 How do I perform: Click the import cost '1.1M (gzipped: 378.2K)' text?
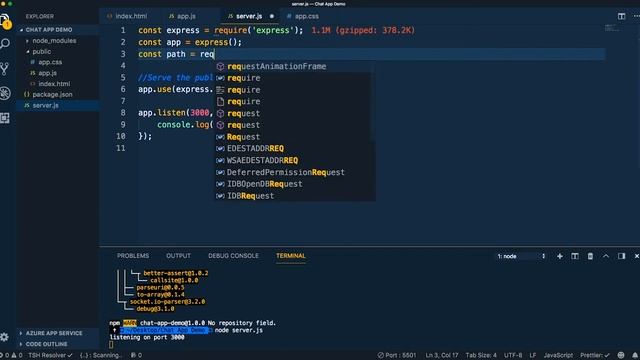(x=363, y=30)
